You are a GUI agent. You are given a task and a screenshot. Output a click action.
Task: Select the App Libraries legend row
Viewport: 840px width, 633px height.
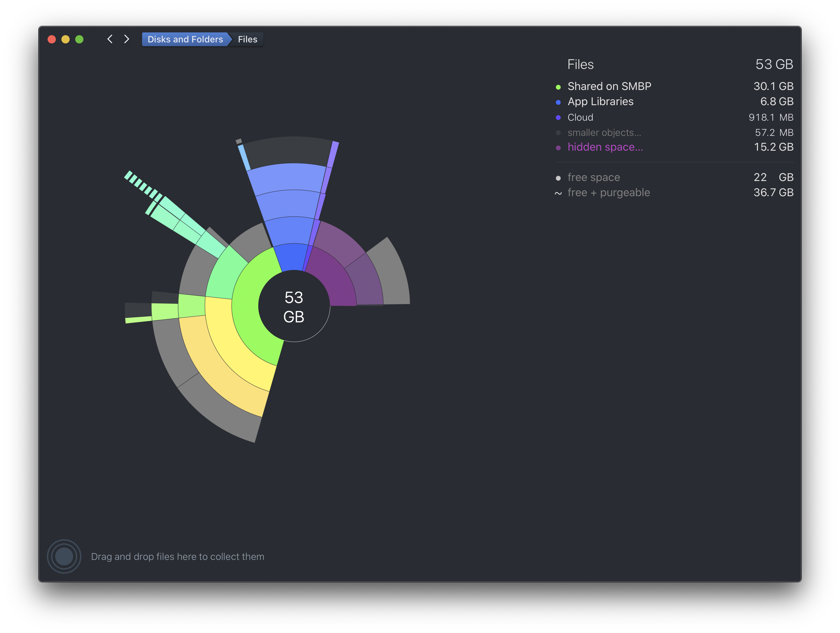tap(600, 102)
